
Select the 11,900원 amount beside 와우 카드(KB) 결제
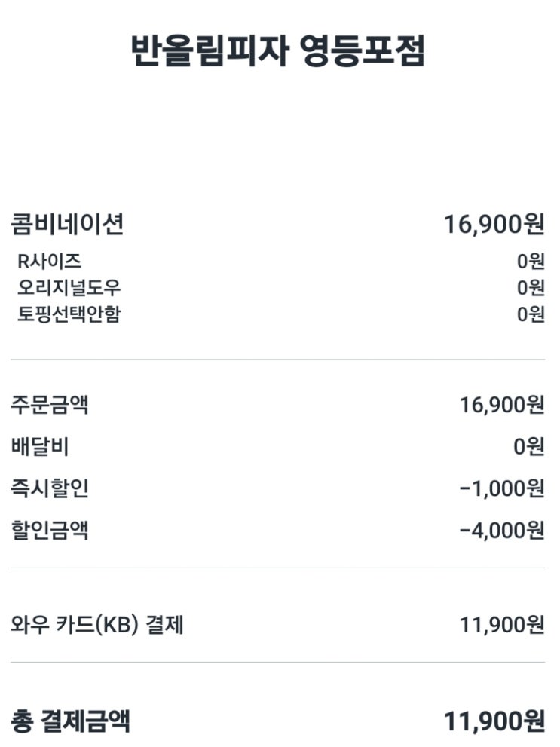(502, 626)
